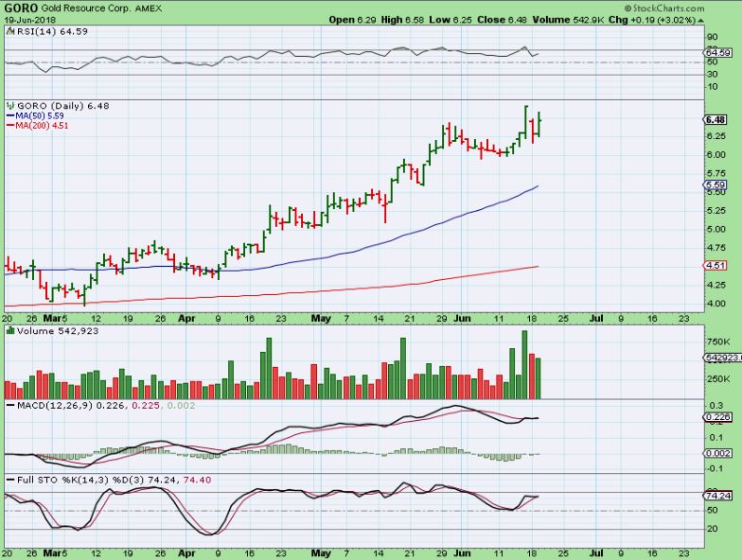
Task: Click the RSI panel icon before RSI(14)
Action: point(11,31)
